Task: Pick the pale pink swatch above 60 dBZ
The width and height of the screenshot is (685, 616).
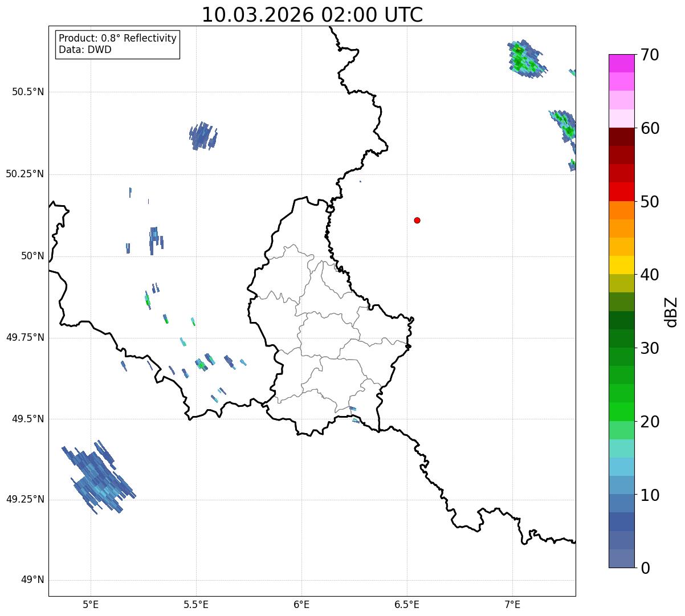Action: (x=621, y=119)
